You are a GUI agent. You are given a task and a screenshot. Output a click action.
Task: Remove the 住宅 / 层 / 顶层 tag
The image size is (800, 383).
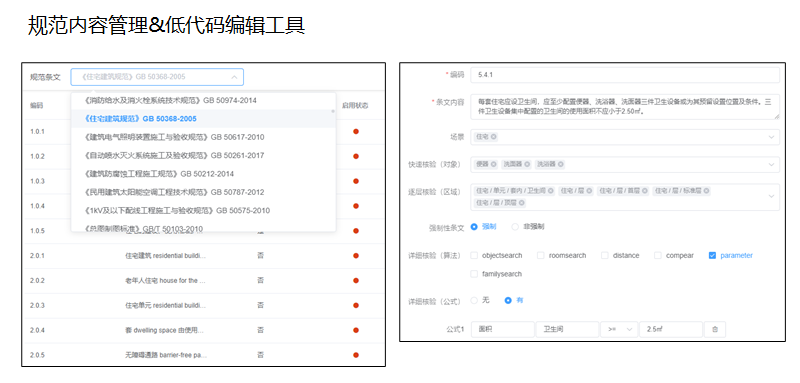522,203
